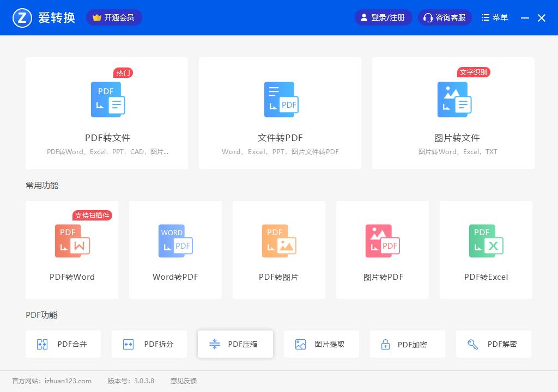Click the 文件转PDF large card icon

[281, 100]
